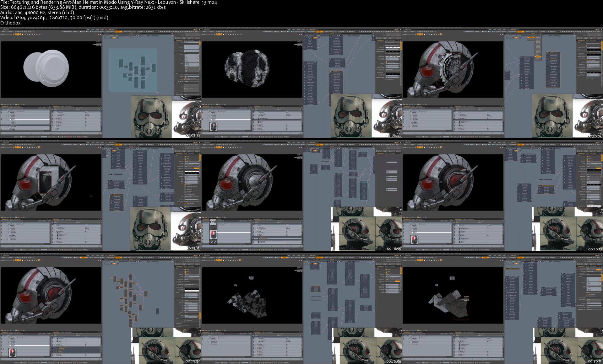Click the front-view helmet concept art in the 00:03:22 frame
This screenshot has width=603, height=364.
(151, 117)
